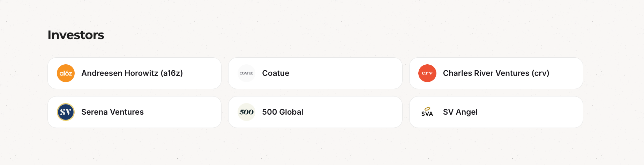
Task: Open the 500 Global name link
Action: (283, 112)
